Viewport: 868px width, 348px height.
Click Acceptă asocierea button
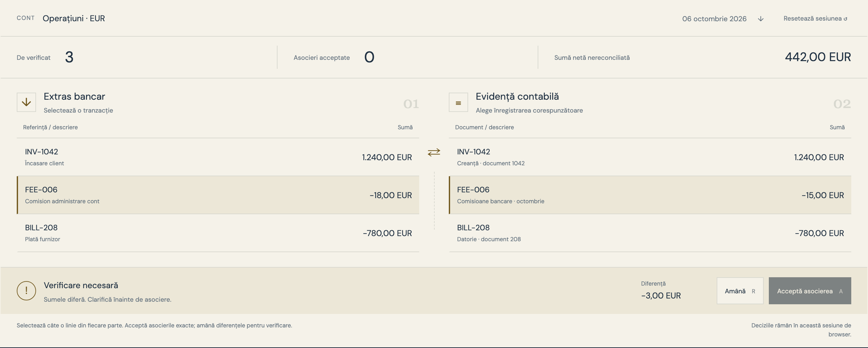click(x=810, y=291)
